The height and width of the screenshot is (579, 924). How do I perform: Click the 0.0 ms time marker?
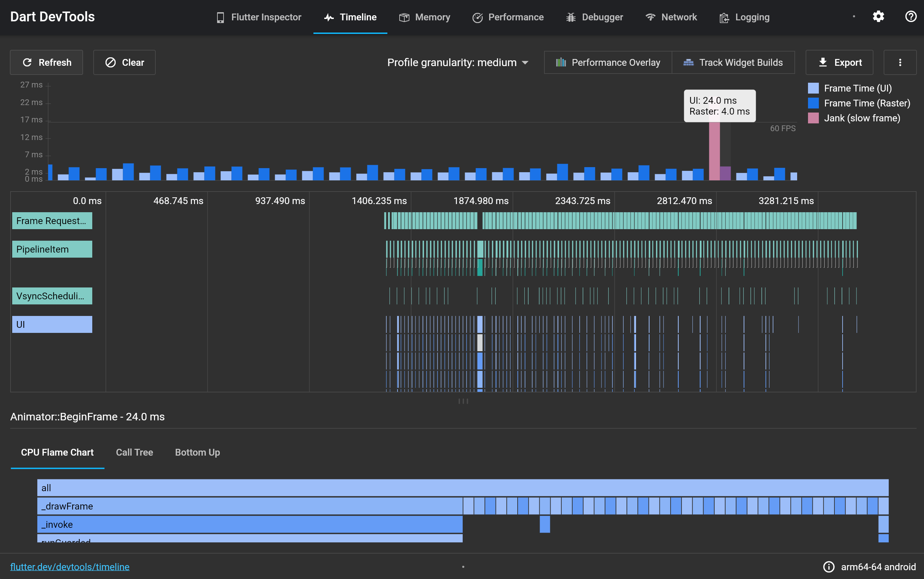(87, 201)
